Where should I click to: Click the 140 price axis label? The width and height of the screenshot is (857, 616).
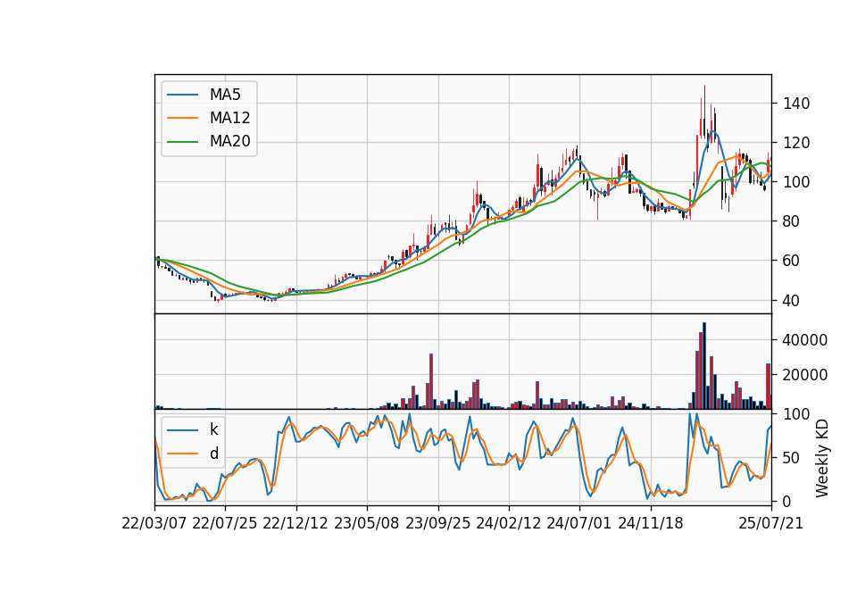click(796, 104)
